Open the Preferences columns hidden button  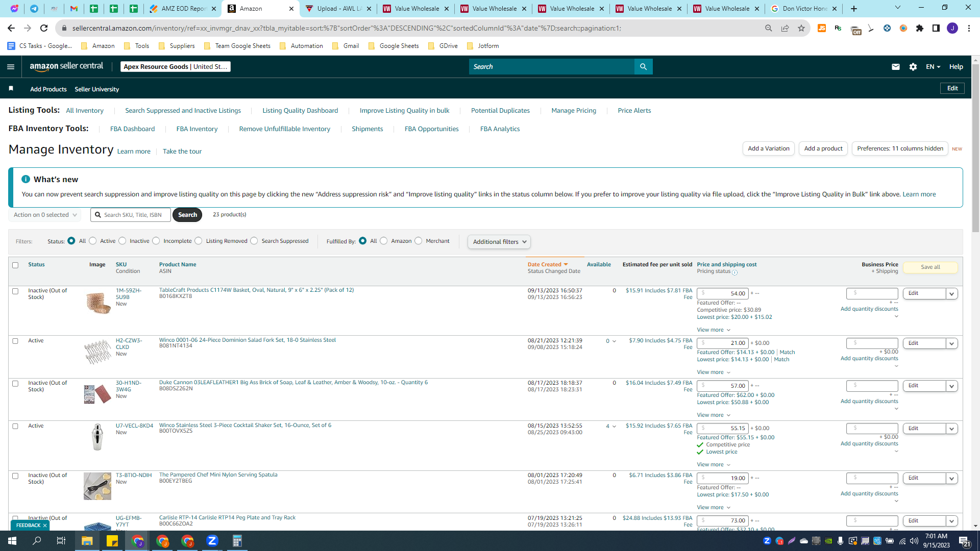[x=900, y=148]
